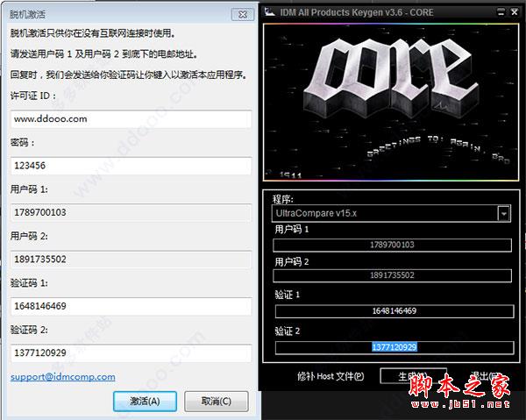
Task: Click the keygen title bar app icon
Action: [x=269, y=12]
